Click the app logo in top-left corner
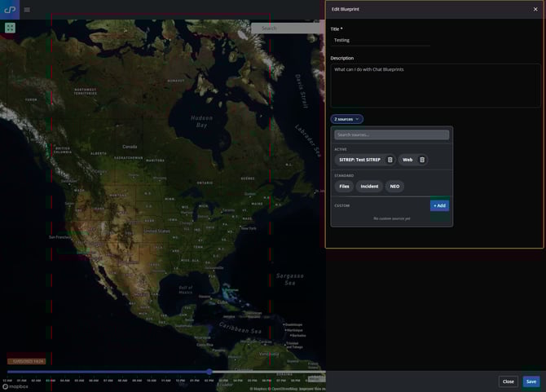Screen dimensions: 546x392 pyautogui.click(x=10, y=9)
